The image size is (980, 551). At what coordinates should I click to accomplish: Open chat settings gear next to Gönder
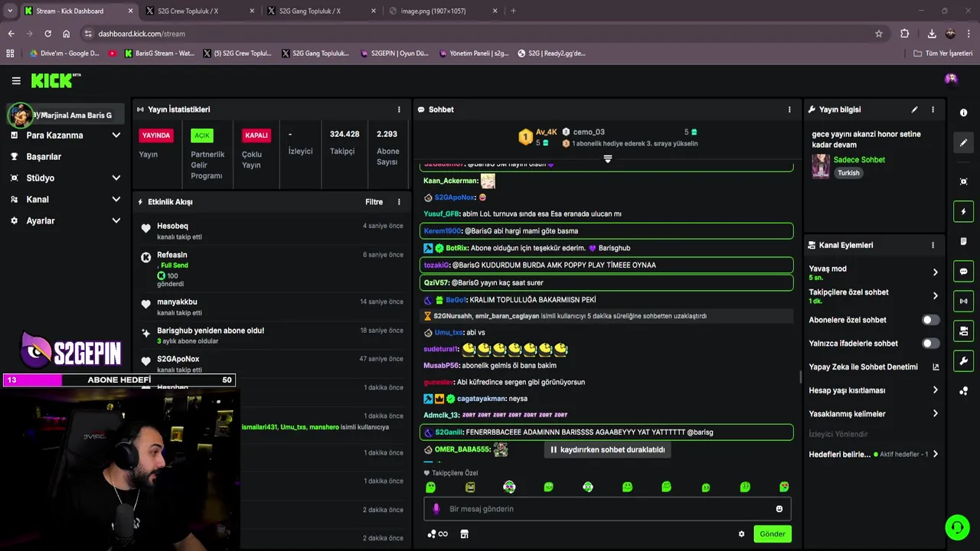(x=741, y=534)
